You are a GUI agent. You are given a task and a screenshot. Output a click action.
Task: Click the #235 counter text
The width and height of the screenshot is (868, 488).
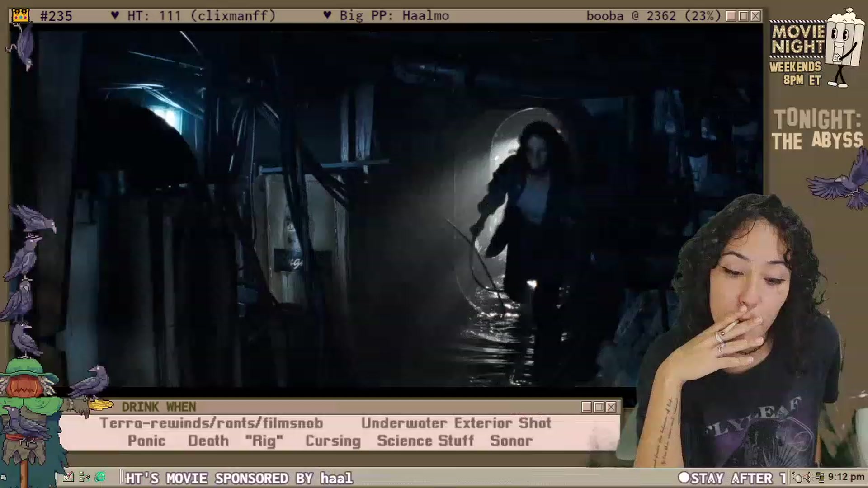click(56, 16)
